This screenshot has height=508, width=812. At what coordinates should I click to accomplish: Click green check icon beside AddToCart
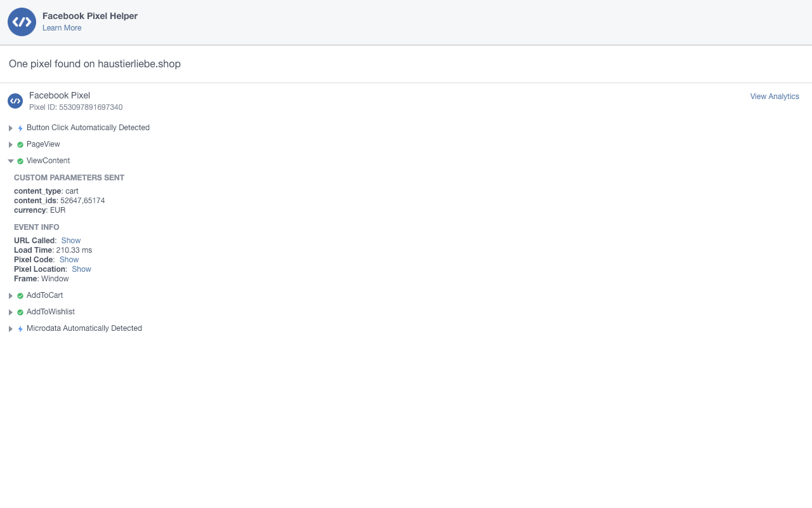(x=20, y=296)
